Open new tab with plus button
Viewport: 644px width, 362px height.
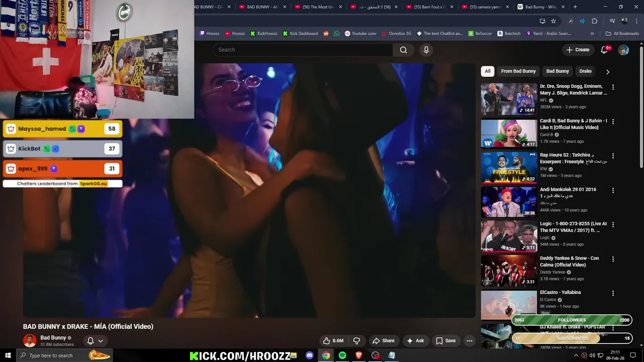coord(575,7)
